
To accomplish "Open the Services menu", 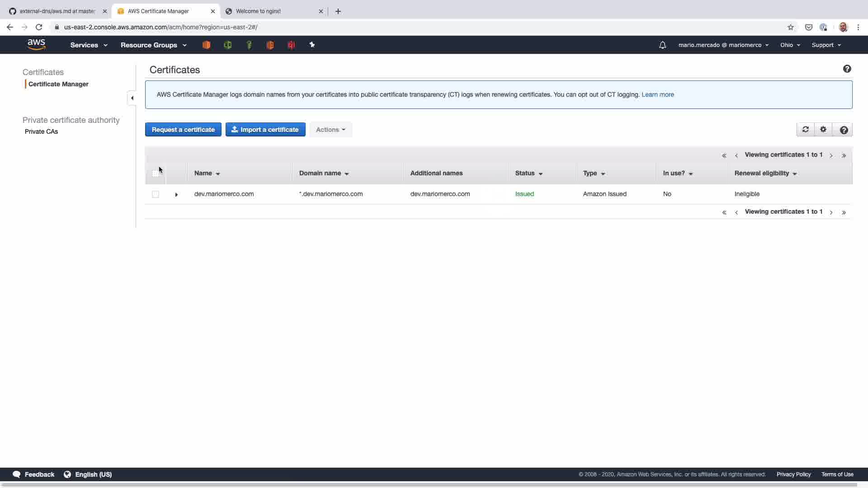I will tap(89, 45).
